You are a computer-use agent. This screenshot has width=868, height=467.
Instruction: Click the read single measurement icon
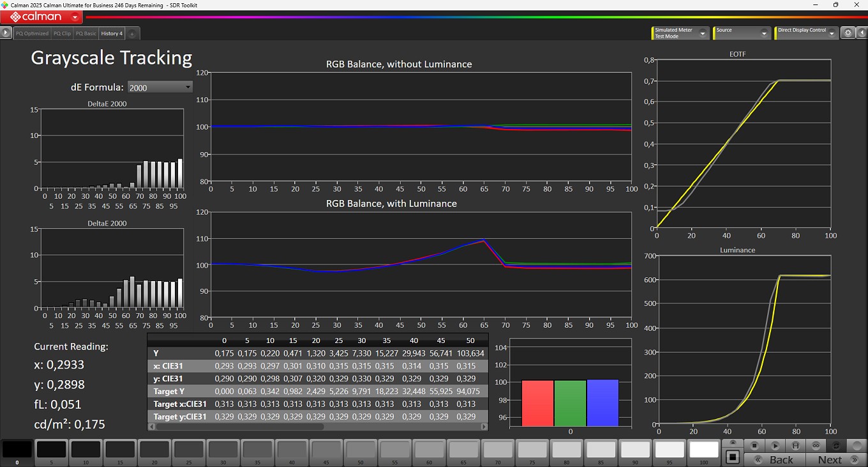tap(795, 445)
